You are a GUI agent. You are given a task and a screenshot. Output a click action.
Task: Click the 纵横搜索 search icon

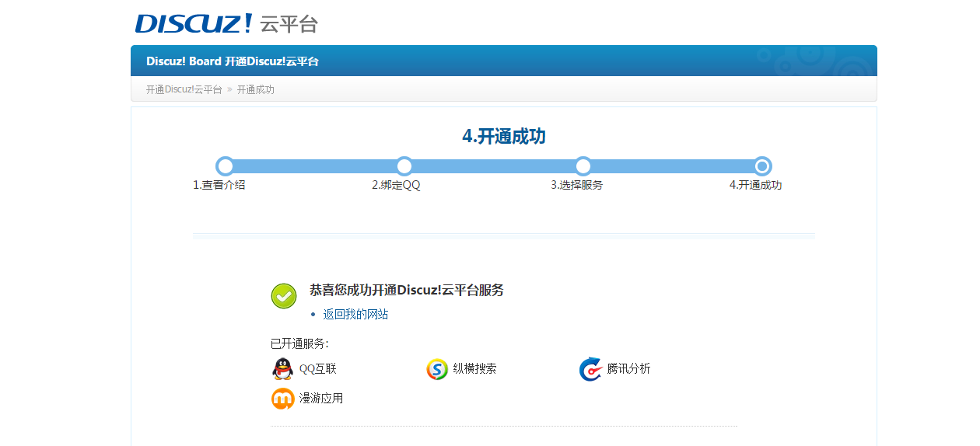coord(437,369)
